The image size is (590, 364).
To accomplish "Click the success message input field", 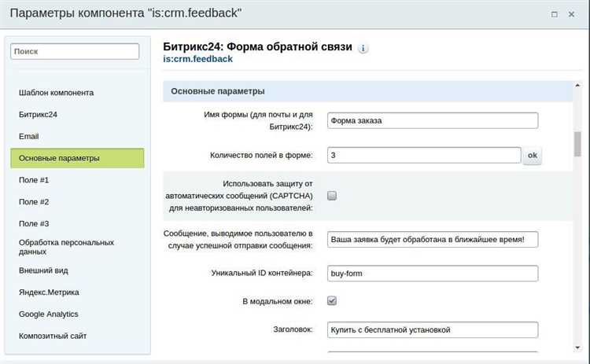I will point(433,240).
